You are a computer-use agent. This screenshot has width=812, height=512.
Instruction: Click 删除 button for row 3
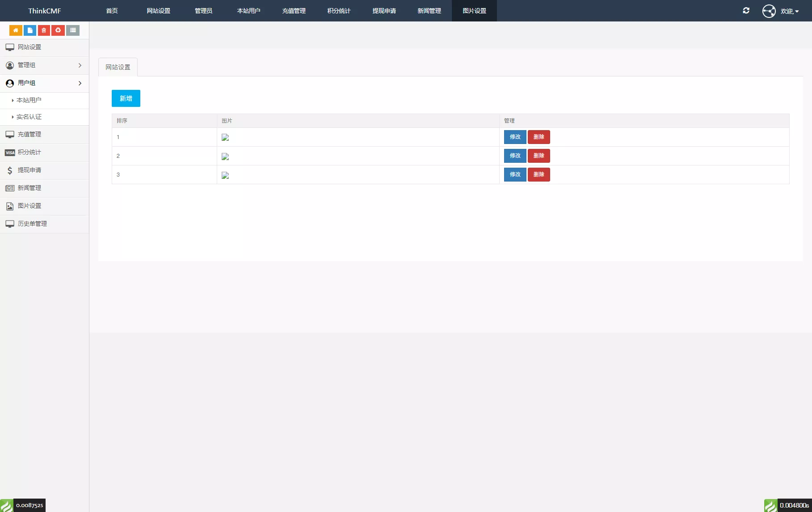(x=539, y=174)
